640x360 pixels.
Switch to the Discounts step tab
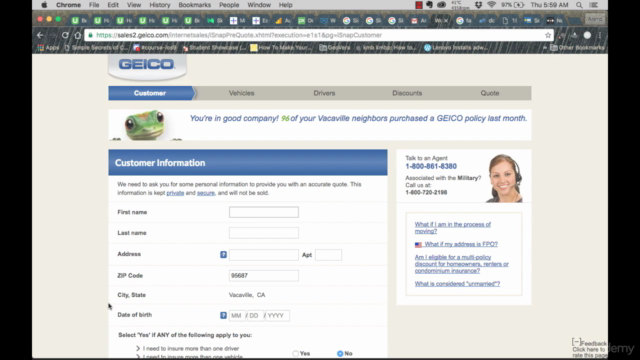point(407,93)
